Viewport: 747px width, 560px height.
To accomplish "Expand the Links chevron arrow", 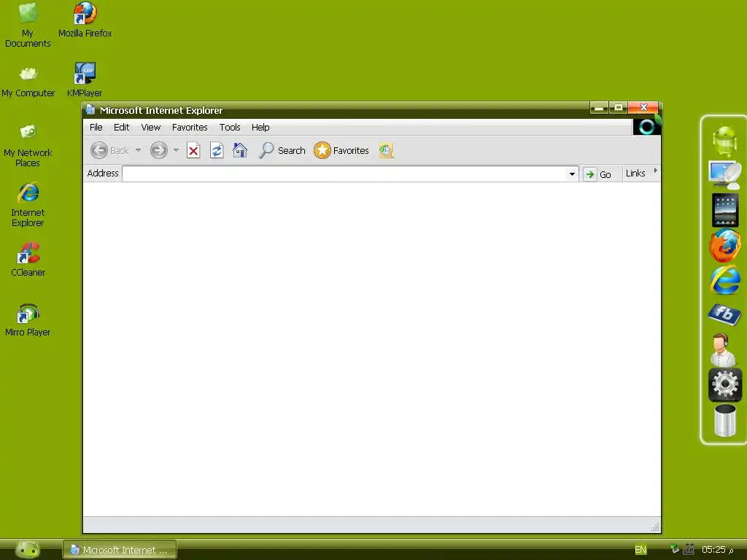I will click(656, 171).
